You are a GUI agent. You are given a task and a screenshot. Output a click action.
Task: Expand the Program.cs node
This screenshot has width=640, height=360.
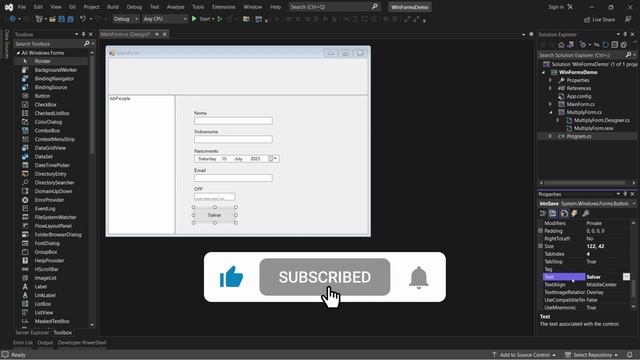[x=550, y=136]
